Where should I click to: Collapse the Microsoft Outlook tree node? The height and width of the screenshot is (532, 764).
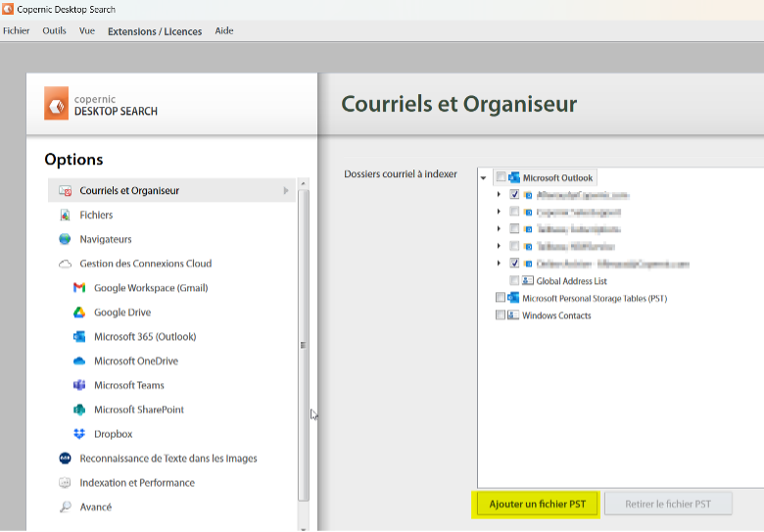pos(484,178)
